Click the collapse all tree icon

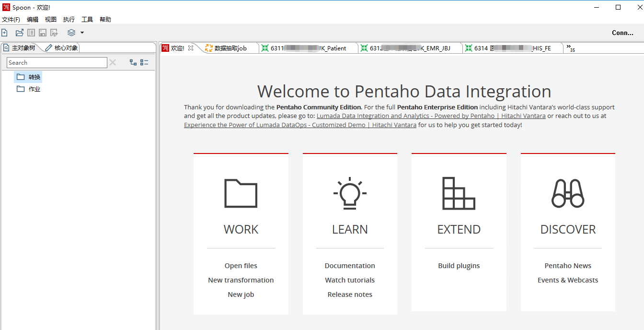click(144, 62)
